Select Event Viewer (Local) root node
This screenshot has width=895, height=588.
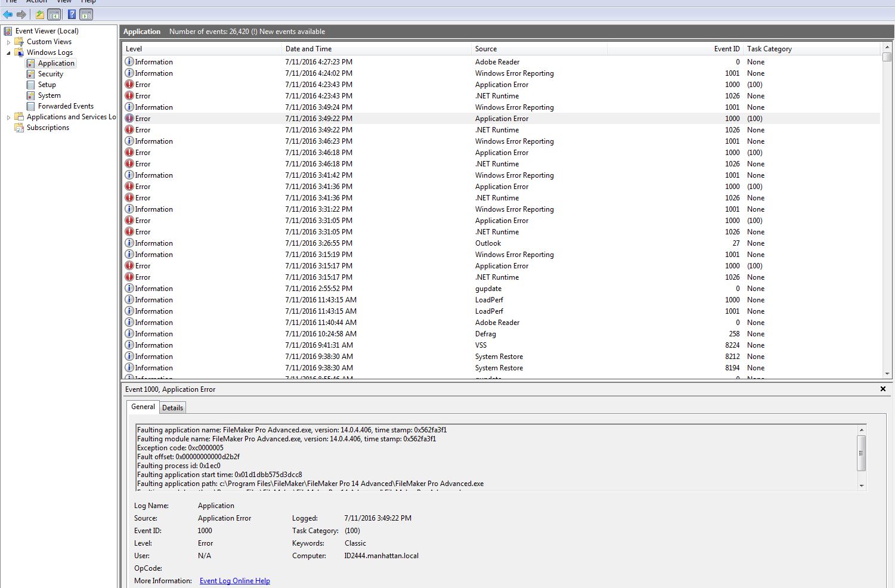[x=47, y=31]
